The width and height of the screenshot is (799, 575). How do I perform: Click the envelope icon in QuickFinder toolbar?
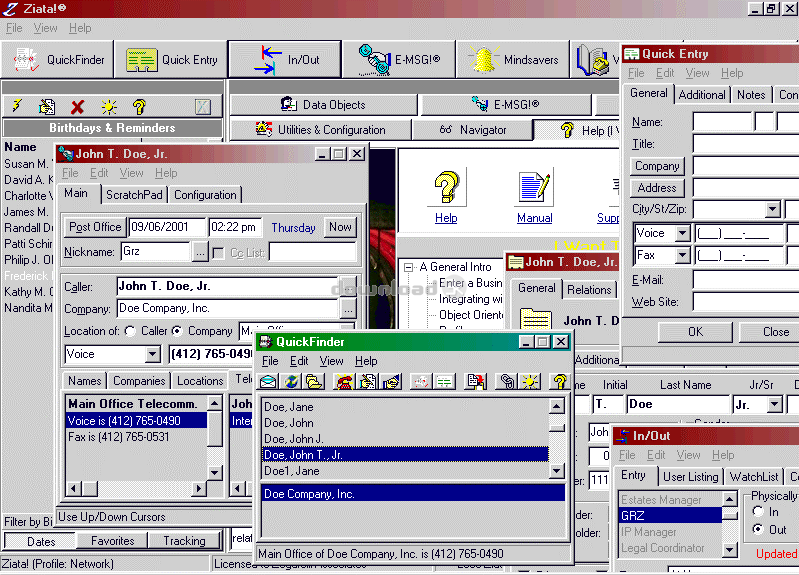(x=268, y=381)
